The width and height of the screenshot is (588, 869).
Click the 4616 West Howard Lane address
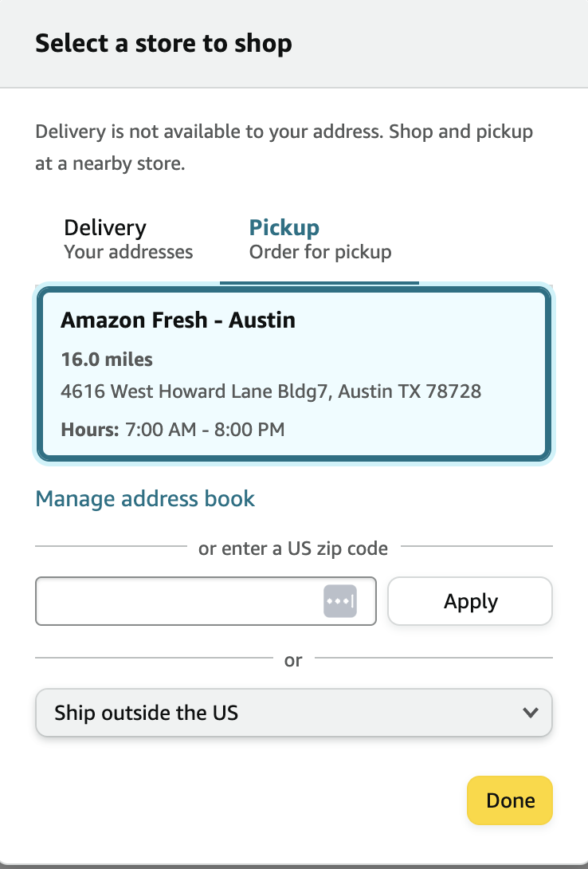pos(271,391)
